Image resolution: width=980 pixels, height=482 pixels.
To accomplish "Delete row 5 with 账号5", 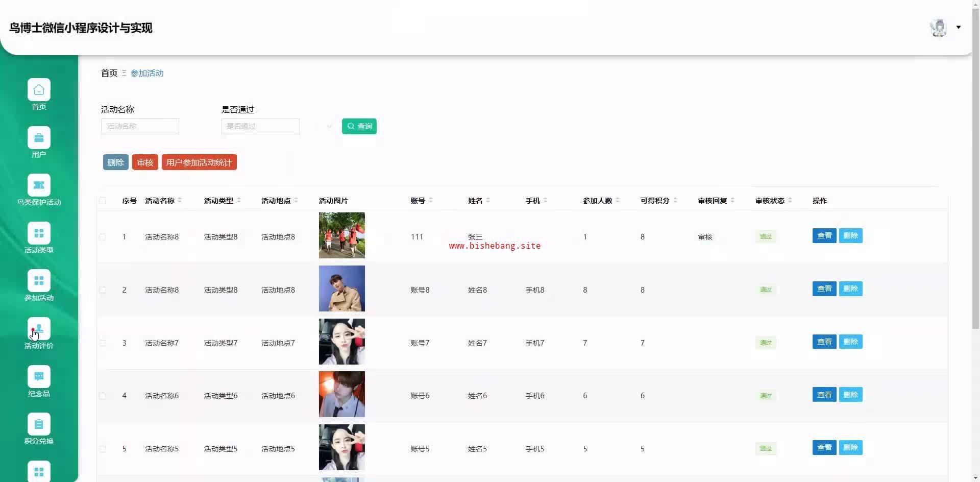I will [x=850, y=447].
